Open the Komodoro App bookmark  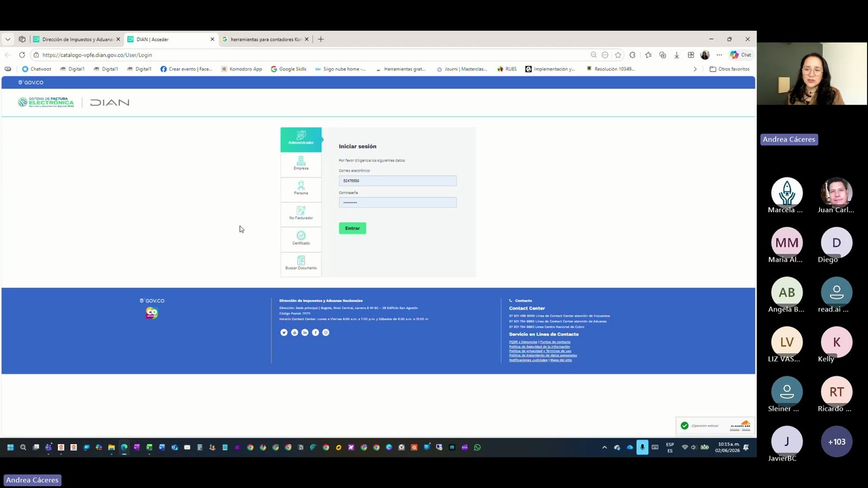(x=241, y=69)
